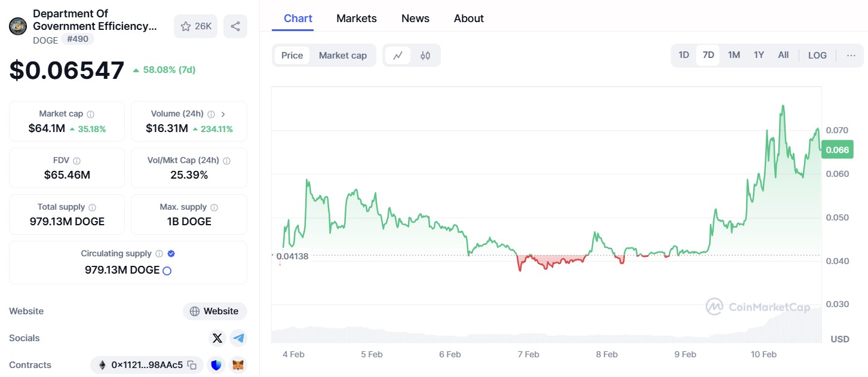This screenshot has height=377, width=868.
Task: Visit the project Website button
Action: click(x=214, y=311)
